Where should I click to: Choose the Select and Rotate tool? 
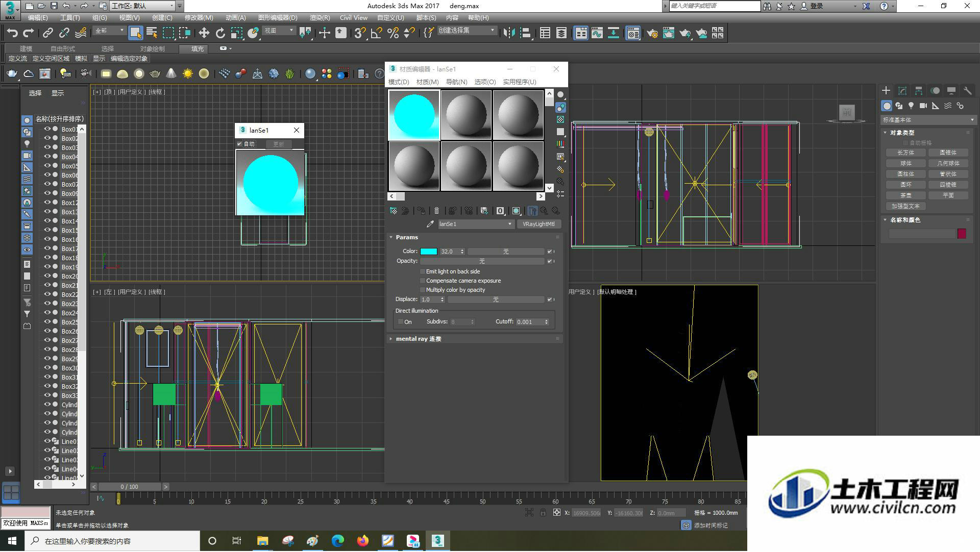point(220,33)
